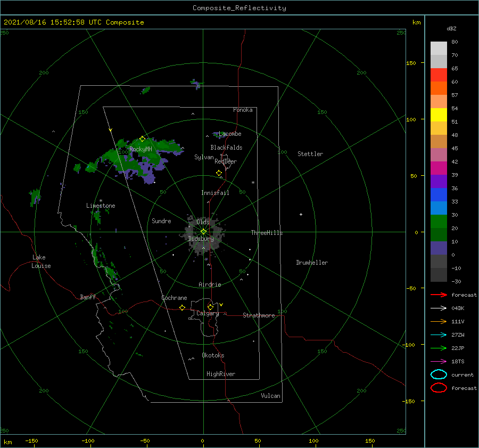Click the Okotoks town label

(x=213, y=355)
